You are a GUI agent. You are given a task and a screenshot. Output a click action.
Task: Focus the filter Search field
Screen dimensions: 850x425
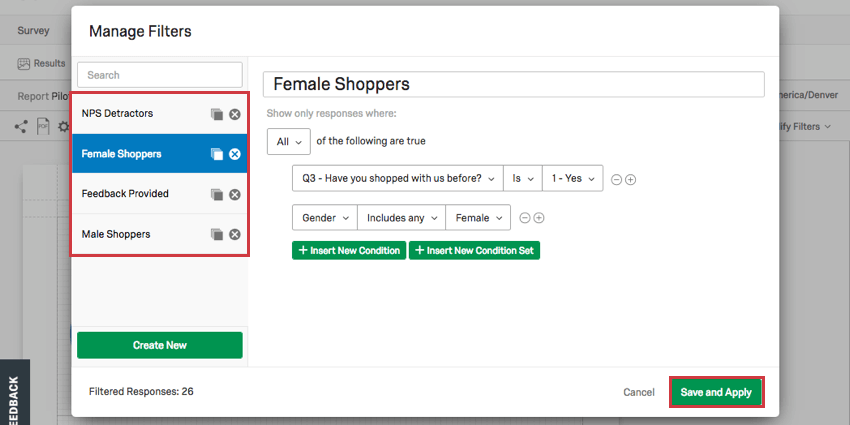tap(160, 75)
